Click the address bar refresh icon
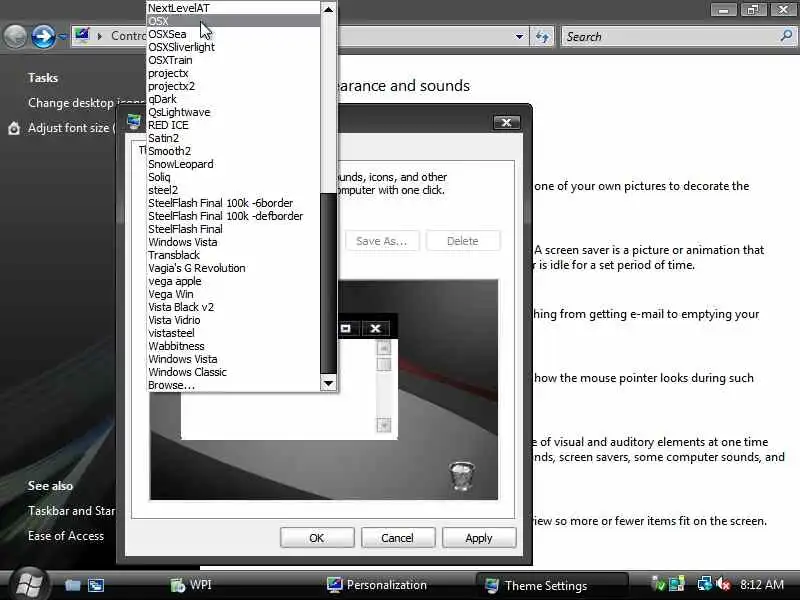This screenshot has height=600, width=800. (542, 37)
